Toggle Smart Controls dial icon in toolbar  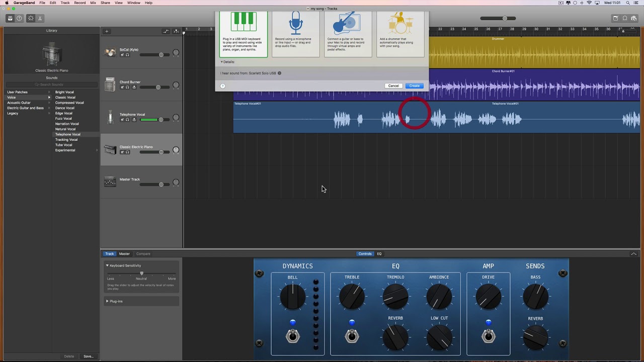pos(31,18)
